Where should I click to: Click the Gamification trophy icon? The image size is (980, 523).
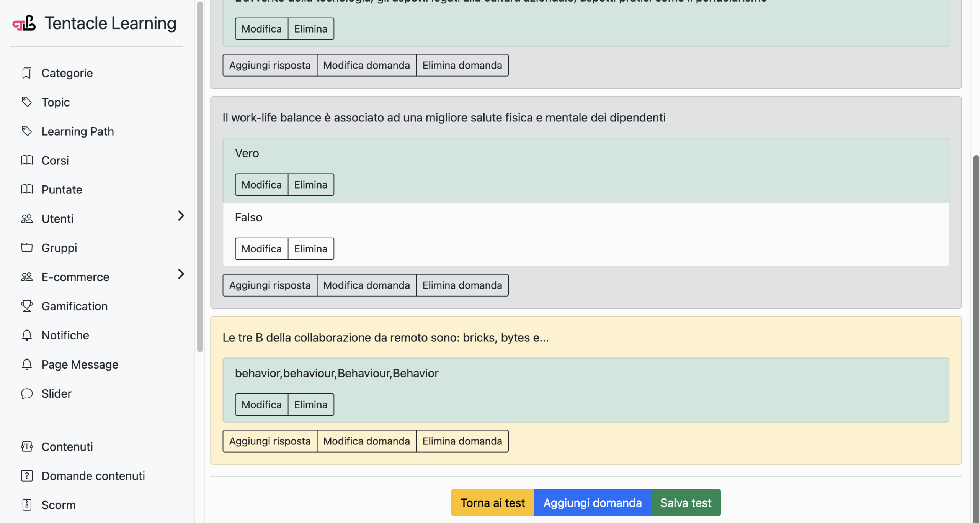click(x=26, y=306)
